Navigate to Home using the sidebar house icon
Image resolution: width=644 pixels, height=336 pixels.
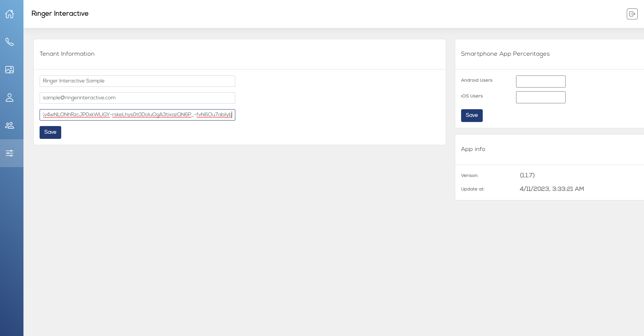coord(9,14)
